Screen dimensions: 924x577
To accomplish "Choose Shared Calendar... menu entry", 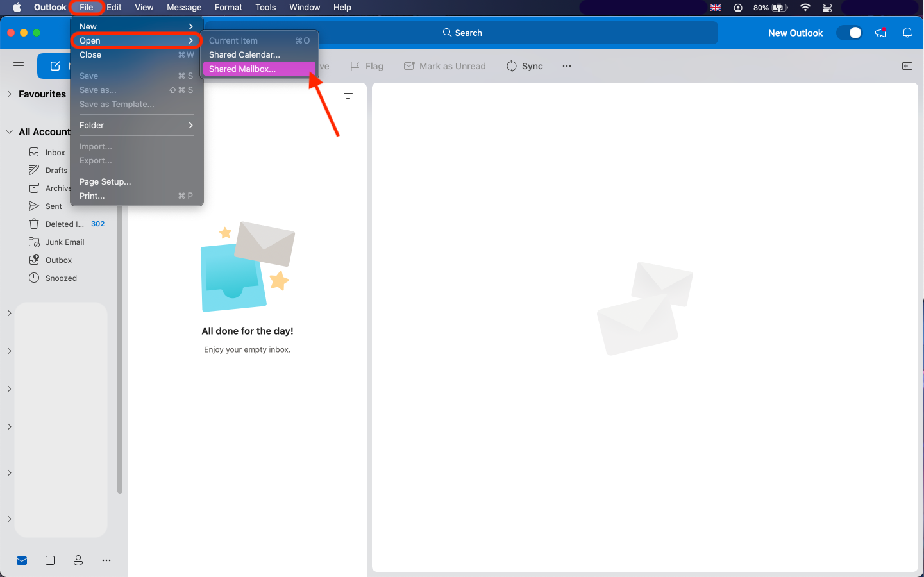I will 244,54.
